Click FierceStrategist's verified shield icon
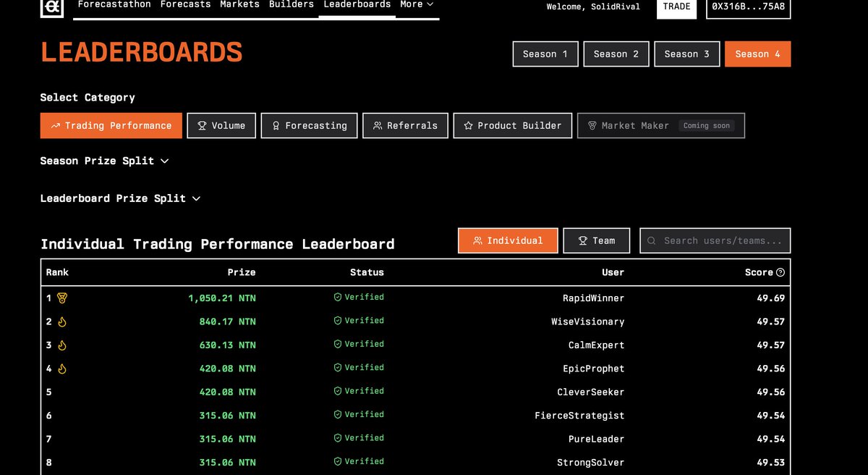The height and width of the screenshot is (475, 868). pyautogui.click(x=337, y=414)
